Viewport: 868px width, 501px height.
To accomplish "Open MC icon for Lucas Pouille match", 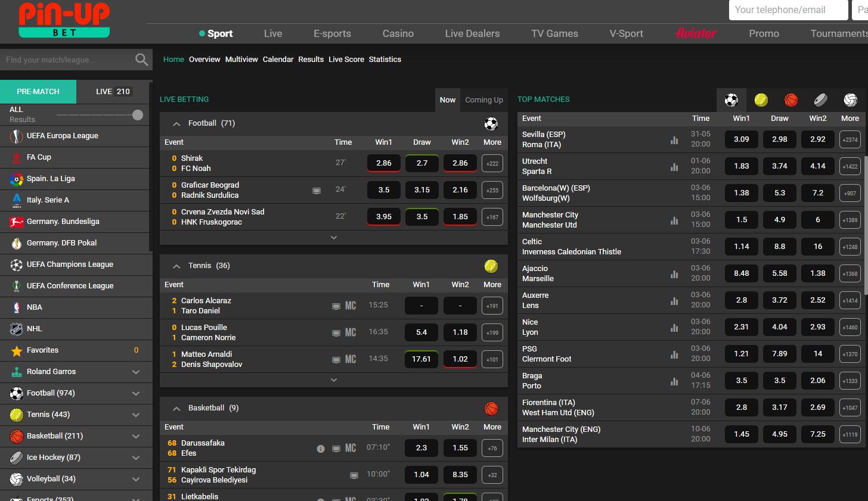I will 351,332.
